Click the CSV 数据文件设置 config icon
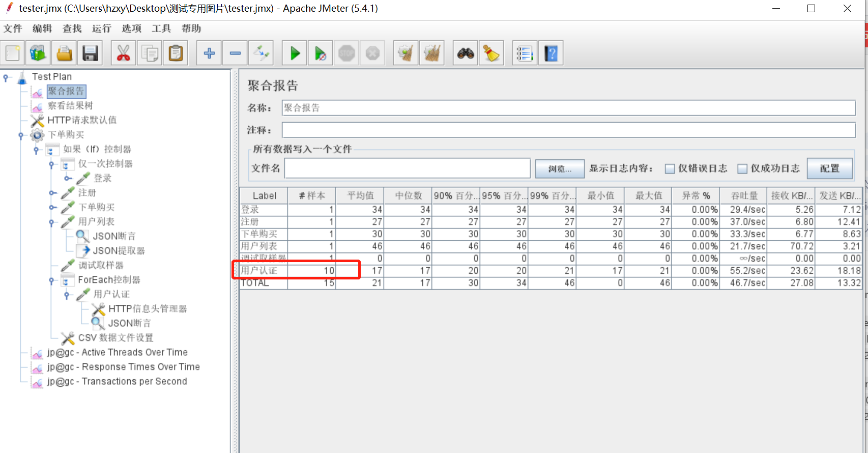 68,338
